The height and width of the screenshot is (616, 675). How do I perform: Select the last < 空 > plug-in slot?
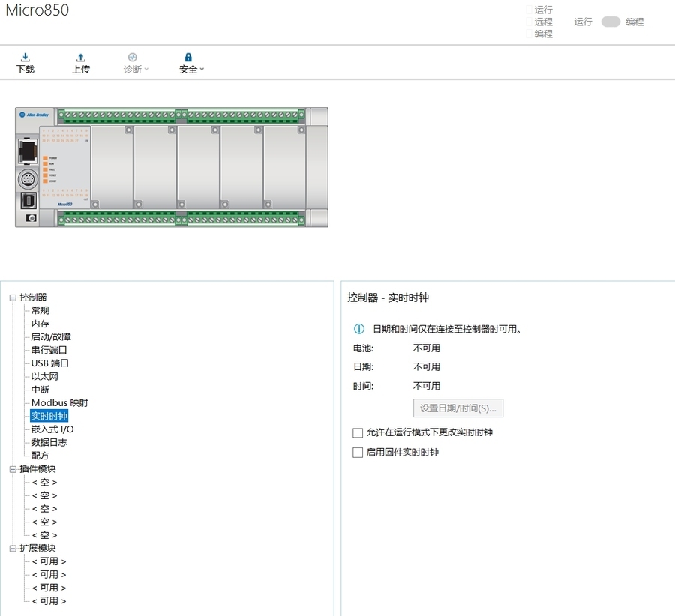[44, 535]
